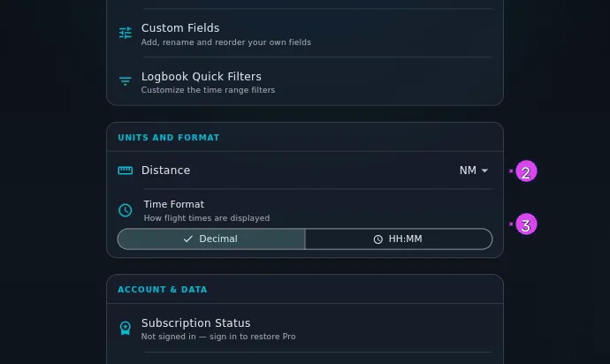Open Subscription Status entry
This screenshot has width=610, height=364.
click(305, 329)
